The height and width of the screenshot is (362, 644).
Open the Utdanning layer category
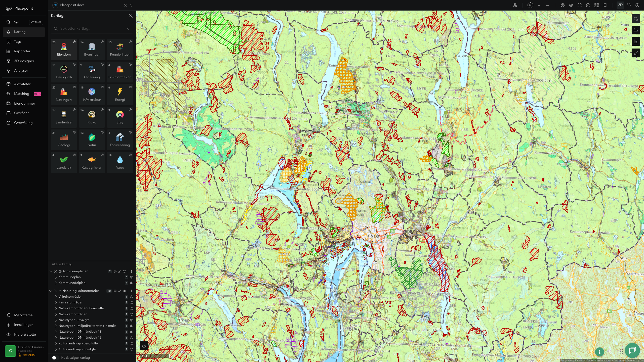pos(92,72)
